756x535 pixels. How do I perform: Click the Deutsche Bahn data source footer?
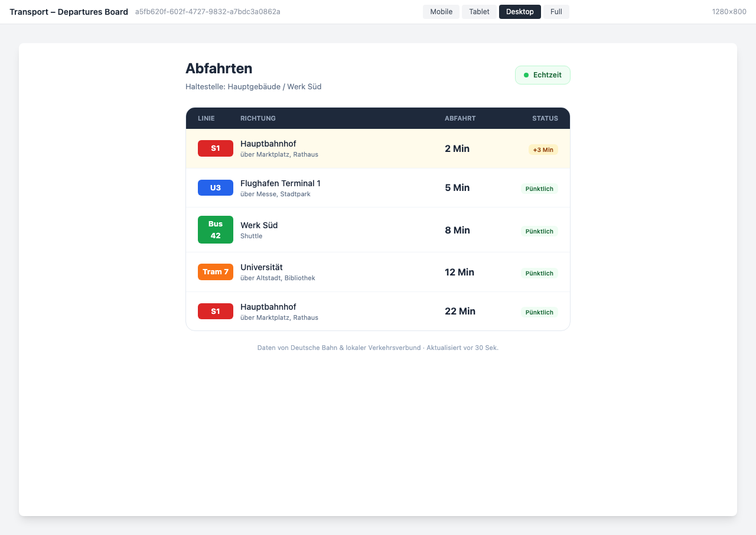coord(377,348)
